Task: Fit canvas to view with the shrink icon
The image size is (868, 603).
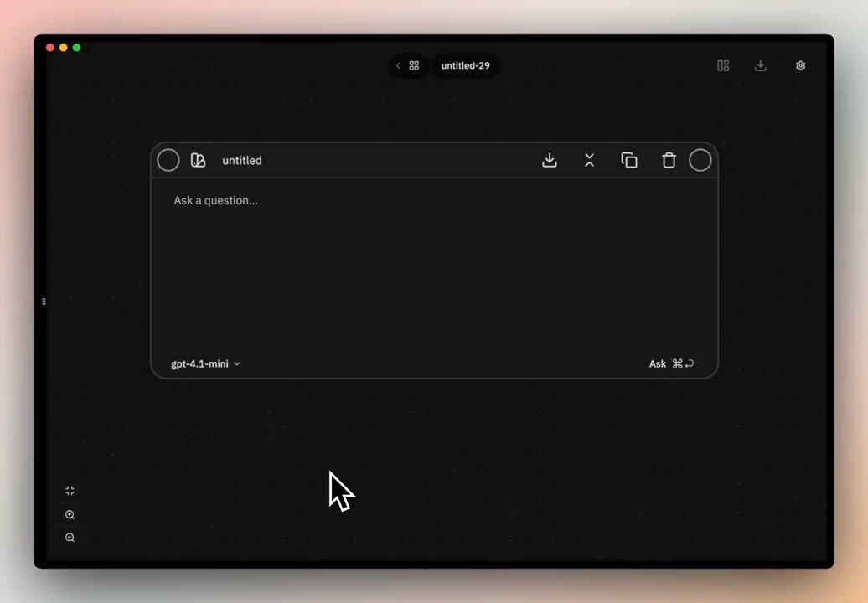Action: tap(70, 491)
